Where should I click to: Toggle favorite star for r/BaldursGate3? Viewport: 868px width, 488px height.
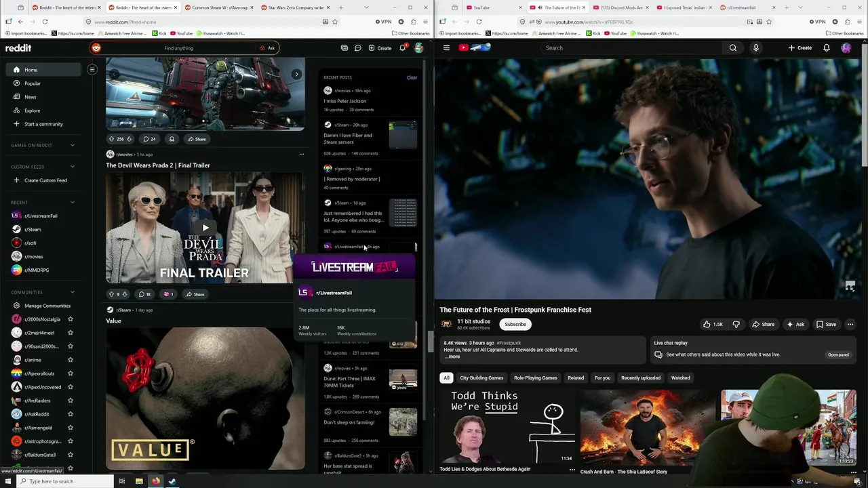(70, 455)
